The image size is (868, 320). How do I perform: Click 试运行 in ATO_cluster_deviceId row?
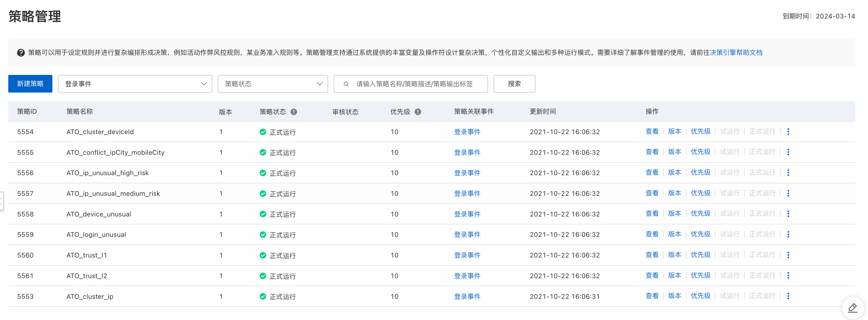point(730,132)
